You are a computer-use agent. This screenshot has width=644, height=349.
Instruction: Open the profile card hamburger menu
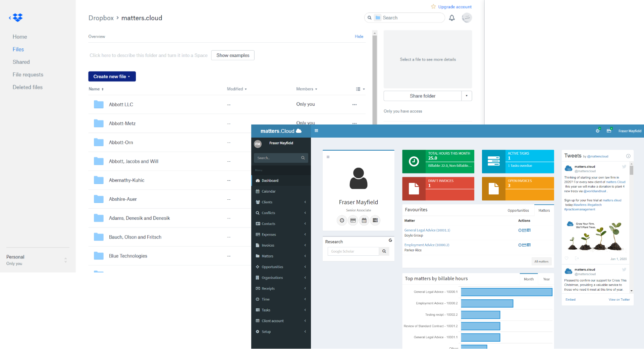coord(328,157)
